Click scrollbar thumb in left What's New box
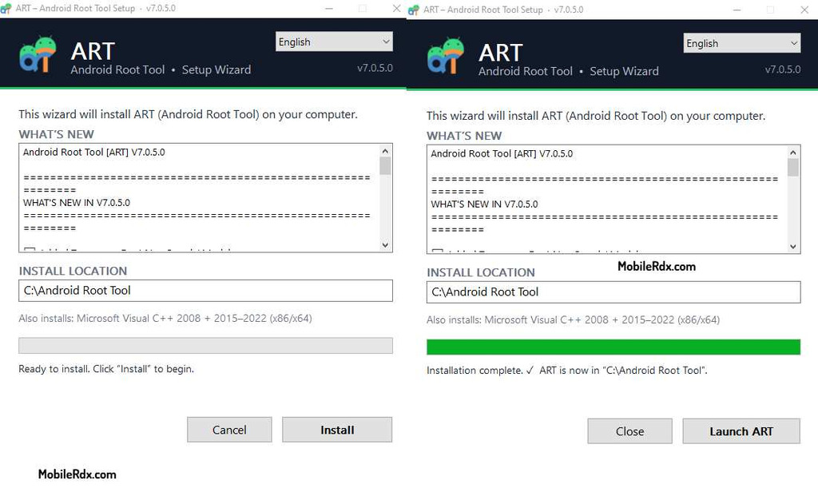Screen dimensions: 818x504 (386, 166)
